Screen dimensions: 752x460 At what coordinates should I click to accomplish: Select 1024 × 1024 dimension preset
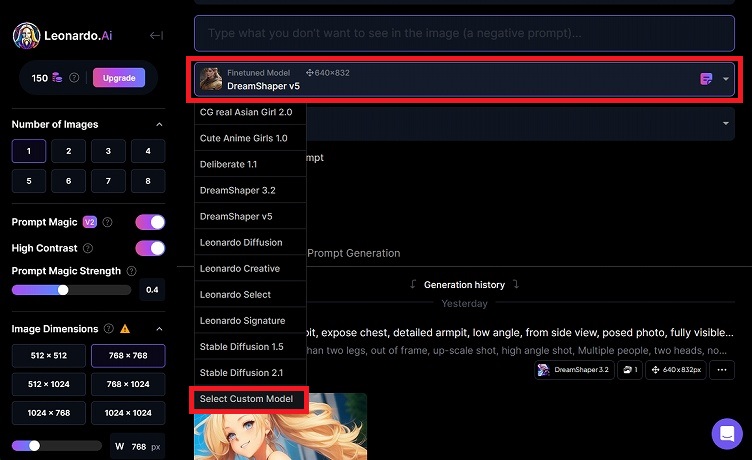pos(128,413)
